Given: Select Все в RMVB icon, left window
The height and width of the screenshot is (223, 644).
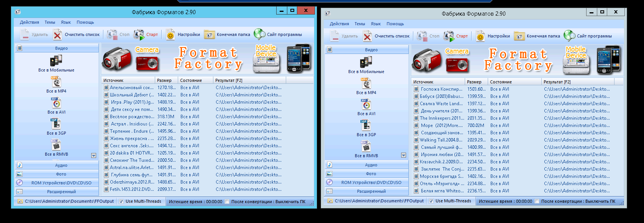Looking at the screenshot, I should click(x=56, y=145).
